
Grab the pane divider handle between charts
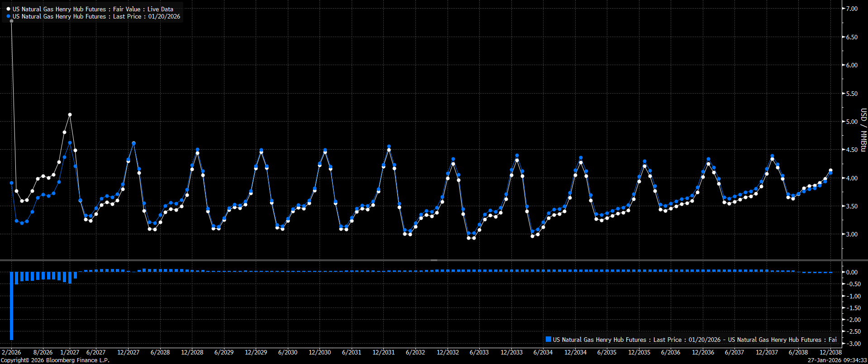[x=434, y=260]
